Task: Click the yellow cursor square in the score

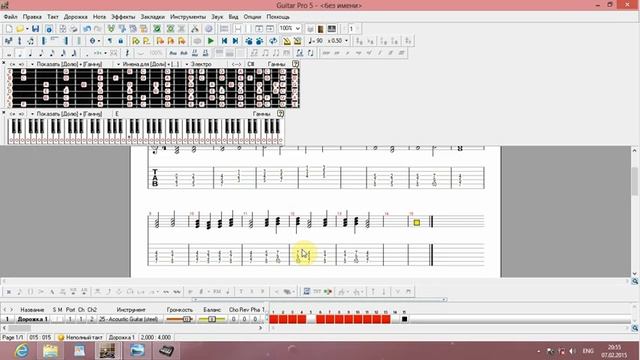Action: (417, 223)
